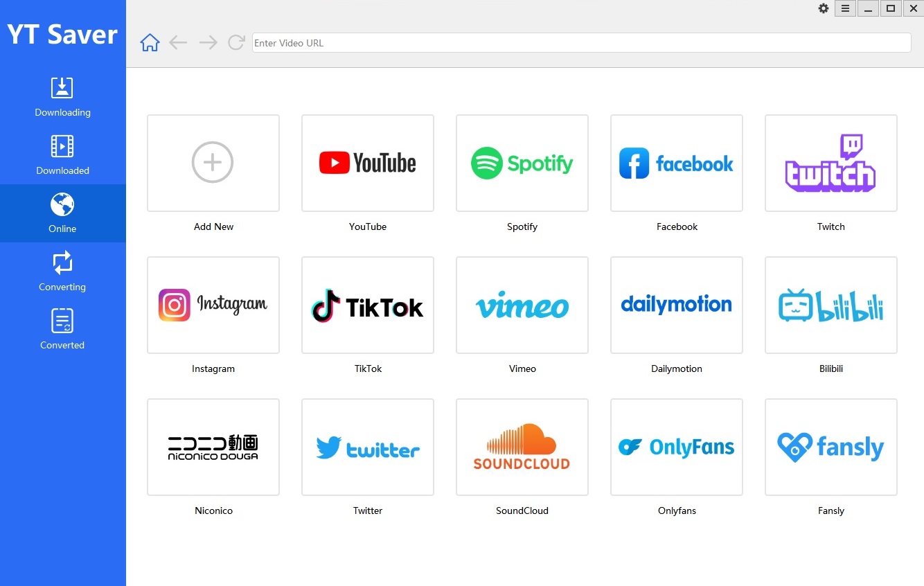The width and height of the screenshot is (924, 586).
Task: Open the SoundCloud site tile
Action: pyautogui.click(x=522, y=447)
